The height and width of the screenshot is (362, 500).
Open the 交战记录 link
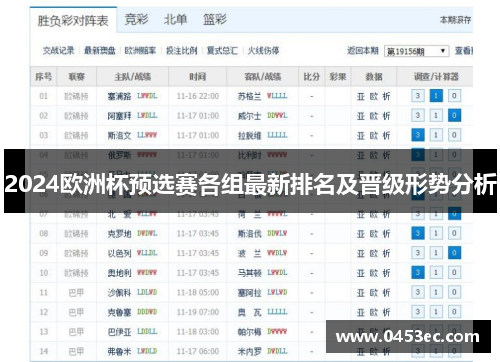(x=59, y=51)
